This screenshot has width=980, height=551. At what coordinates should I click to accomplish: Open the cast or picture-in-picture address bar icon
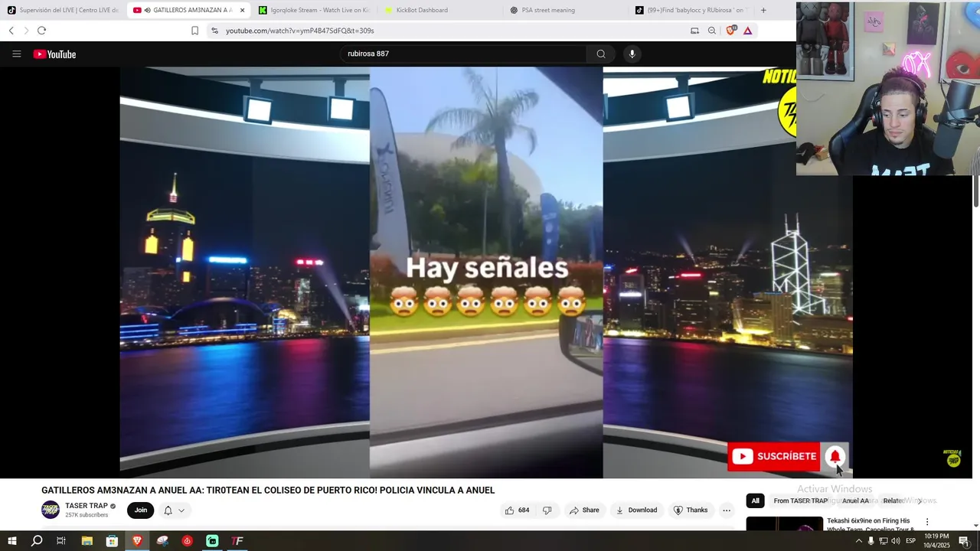coord(694,31)
